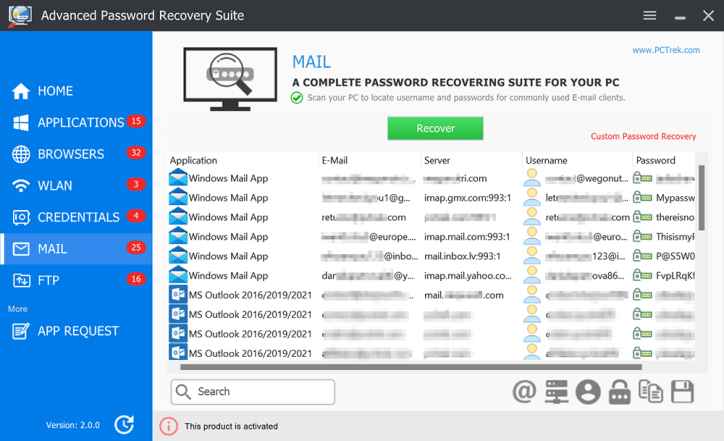The height and width of the screenshot is (441, 724).
Task: Click the email @ filter icon
Action: (x=524, y=392)
